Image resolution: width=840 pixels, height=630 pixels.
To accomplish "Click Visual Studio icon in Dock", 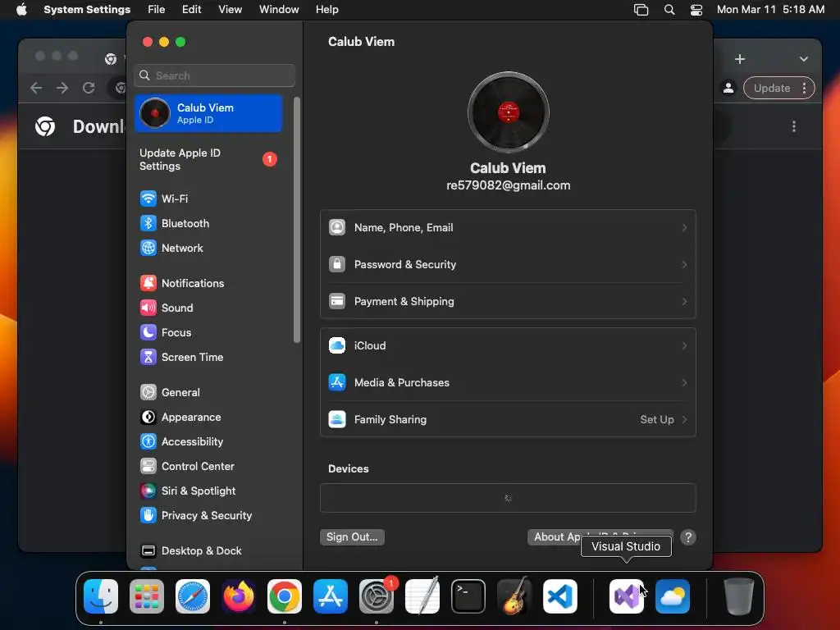I will [626, 596].
